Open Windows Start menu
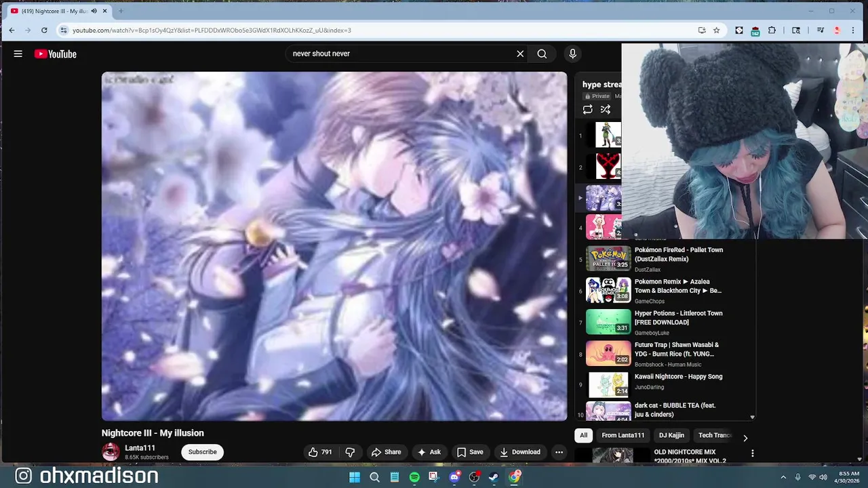 [x=354, y=477]
